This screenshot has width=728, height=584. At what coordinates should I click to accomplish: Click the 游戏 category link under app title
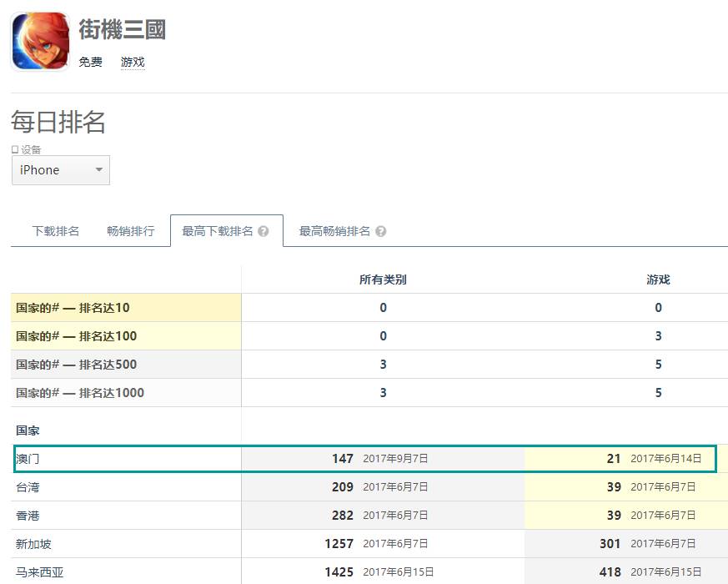click(x=133, y=63)
